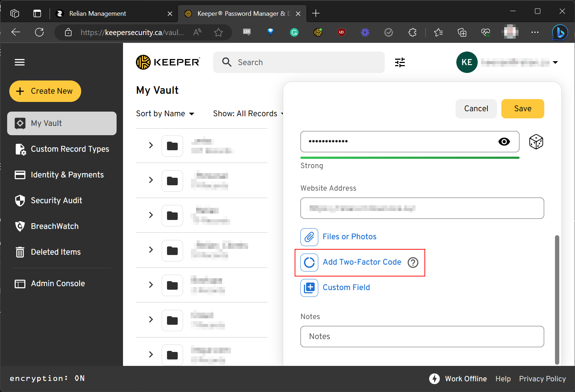This screenshot has width=575, height=392.
Task: Click the Website Address field
Action: coord(422,208)
